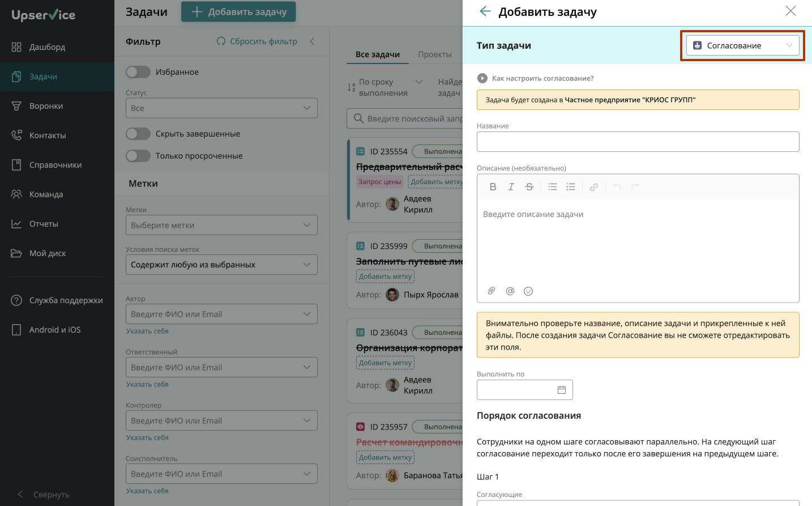
Task: Open the Выберите метки dropdown
Action: [x=221, y=225]
